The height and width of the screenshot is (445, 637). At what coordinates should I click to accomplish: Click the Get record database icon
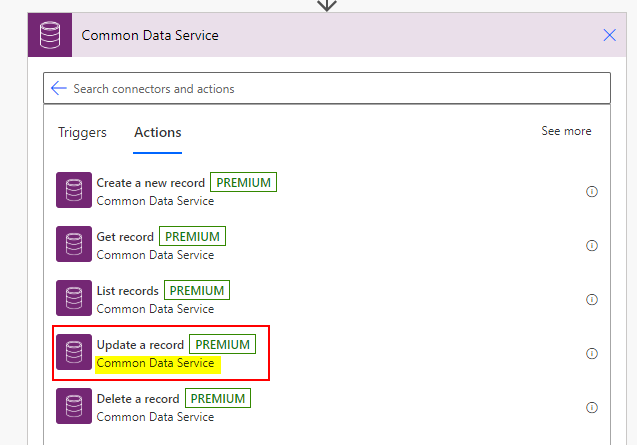pyautogui.click(x=73, y=245)
